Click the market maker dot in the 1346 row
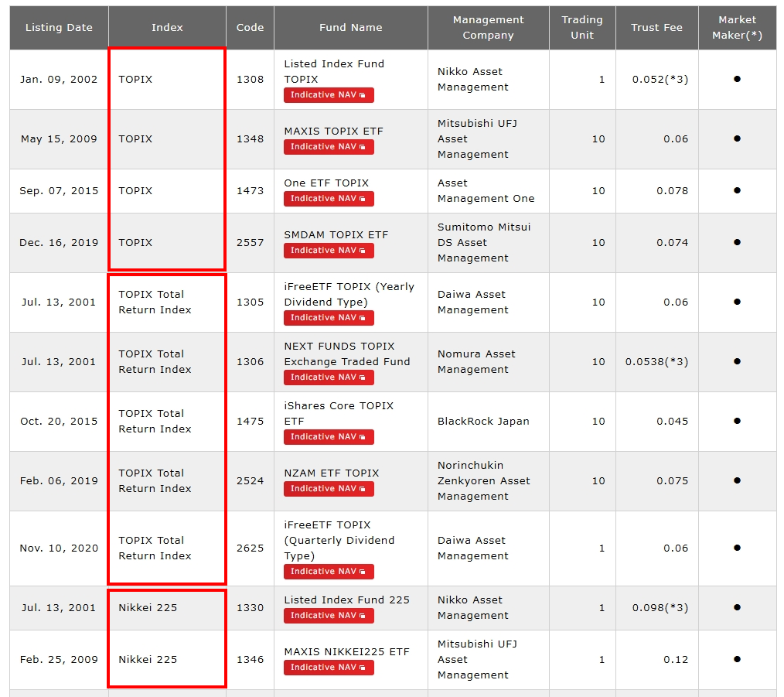Viewport: 784px width, 697px height. coord(737,659)
